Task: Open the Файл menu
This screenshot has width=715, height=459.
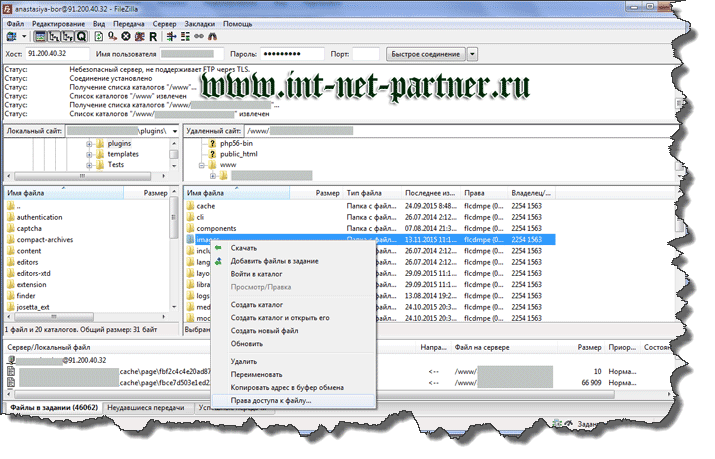Action: click(x=15, y=24)
